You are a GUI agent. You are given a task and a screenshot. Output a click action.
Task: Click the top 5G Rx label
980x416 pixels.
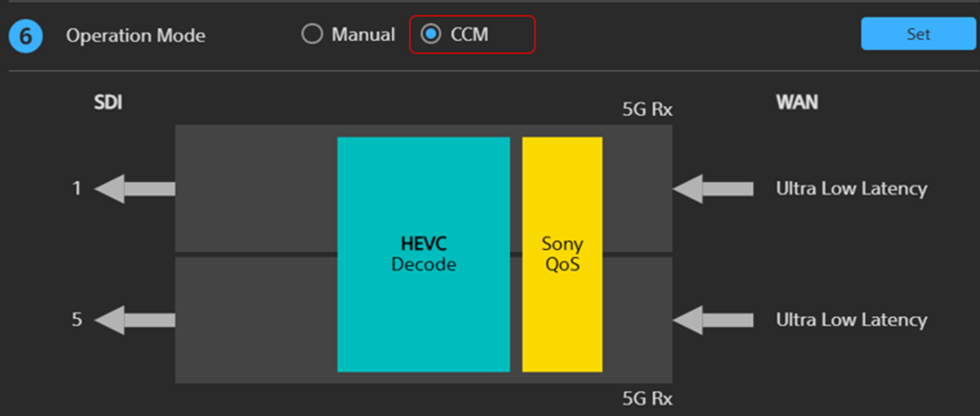[x=648, y=110]
